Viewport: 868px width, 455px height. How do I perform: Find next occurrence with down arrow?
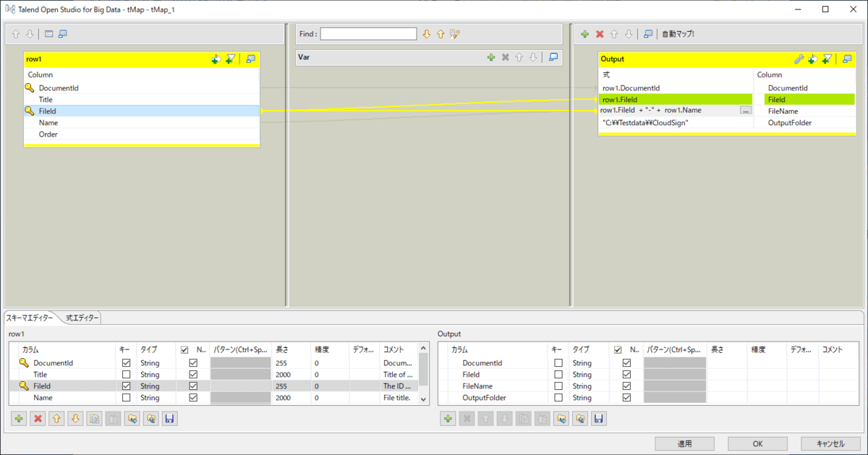coord(427,34)
